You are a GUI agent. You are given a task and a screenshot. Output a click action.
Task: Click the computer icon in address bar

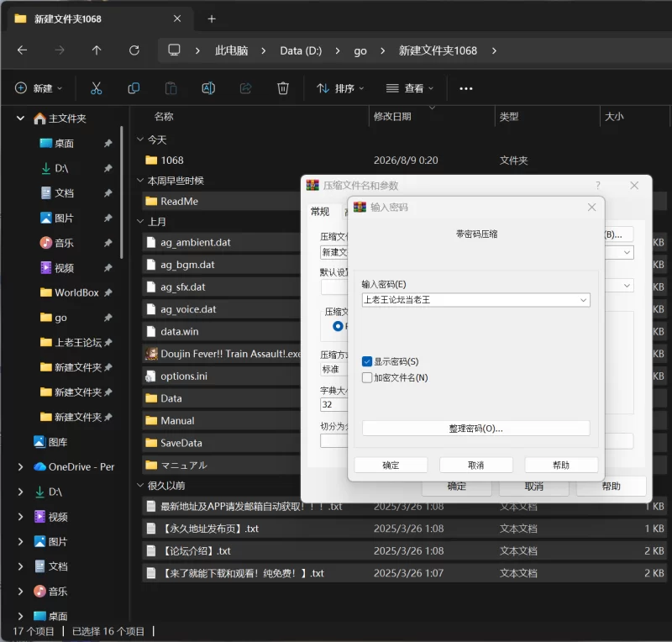click(x=174, y=50)
